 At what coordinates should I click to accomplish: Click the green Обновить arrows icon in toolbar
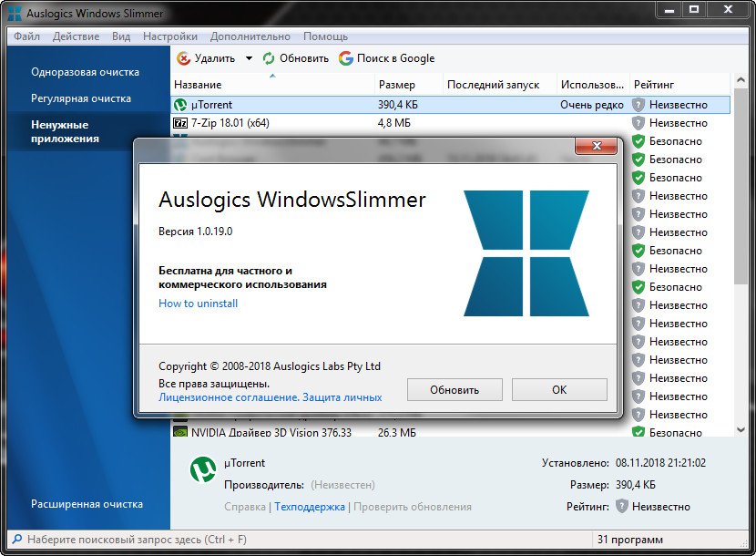(269, 59)
